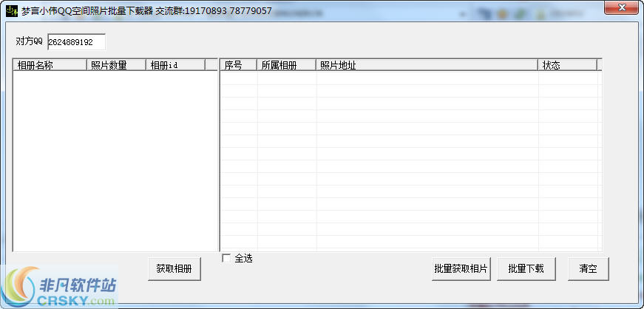Sort by the 相册名称 column header

coord(50,65)
